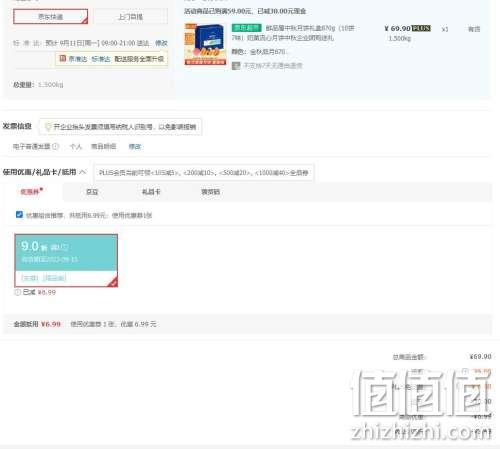The width and height of the screenshot is (500, 449).
Task: Click the no 7-day return icon
Action: click(236, 66)
